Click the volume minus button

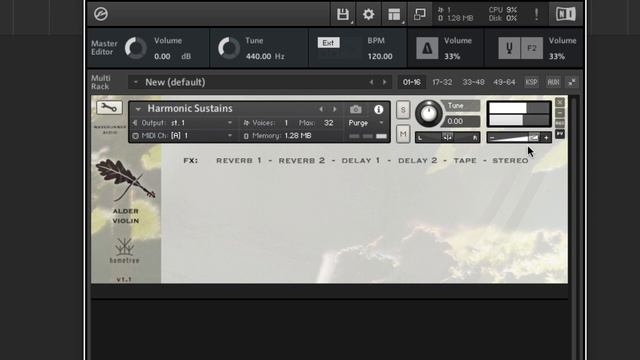pyautogui.click(x=492, y=138)
